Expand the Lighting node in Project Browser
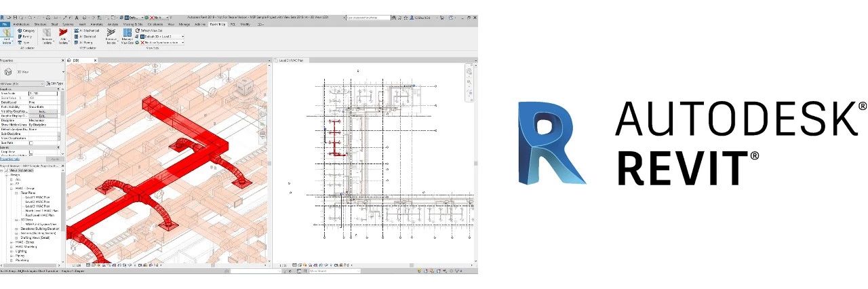This screenshot has height=289, width=868. pos(11,251)
